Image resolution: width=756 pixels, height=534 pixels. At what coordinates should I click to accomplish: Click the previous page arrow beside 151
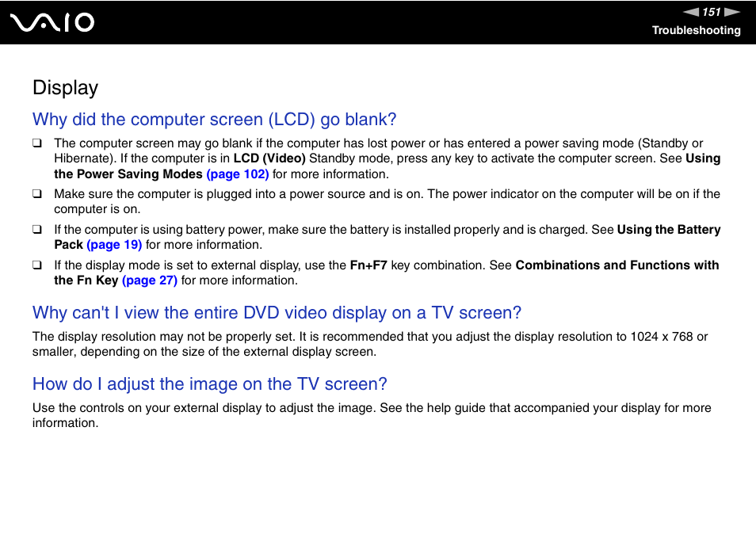coord(690,12)
